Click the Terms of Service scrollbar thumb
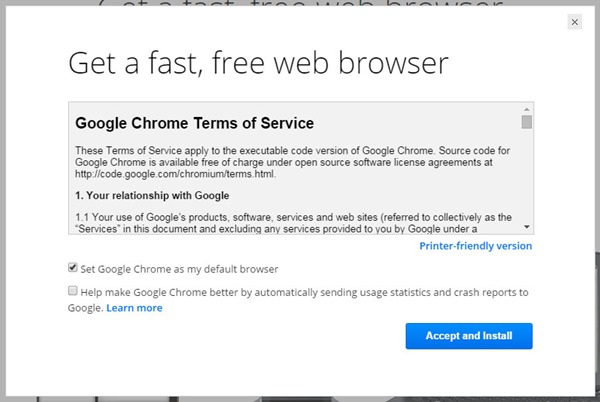The width and height of the screenshot is (600, 402). pyautogui.click(x=526, y=123)
